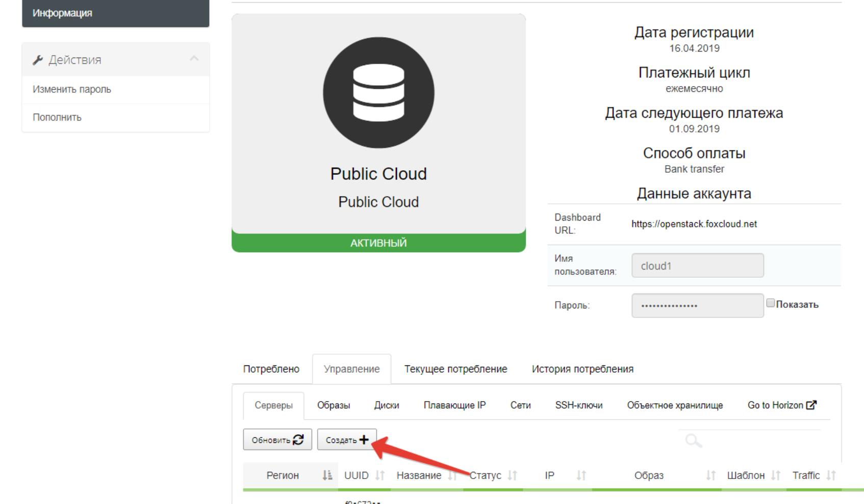
Task: Open the openstack.foxcloud.net dashboard URL
Action: pos(694,224)
